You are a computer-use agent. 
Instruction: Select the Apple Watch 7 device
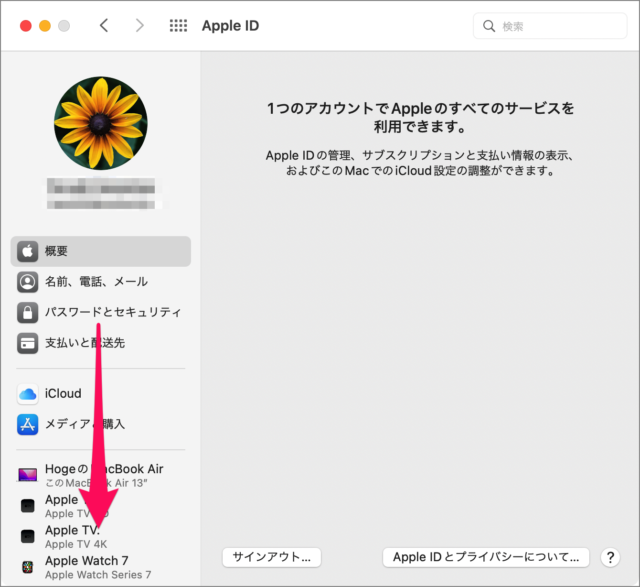click(98, 567)
